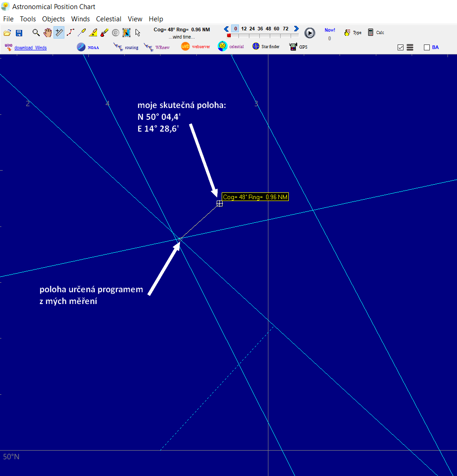
Task: Select the hand pan tool
Action: pos(47,32)
